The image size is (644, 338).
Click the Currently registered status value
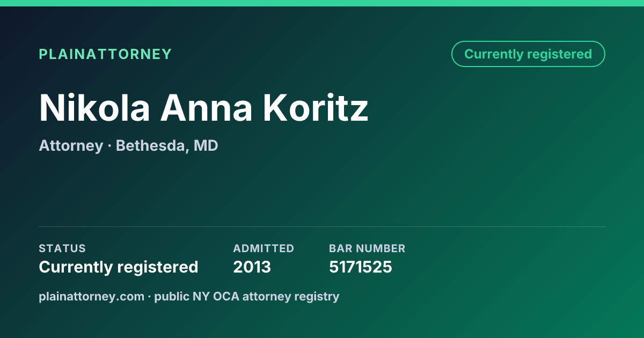pos(119,267)
